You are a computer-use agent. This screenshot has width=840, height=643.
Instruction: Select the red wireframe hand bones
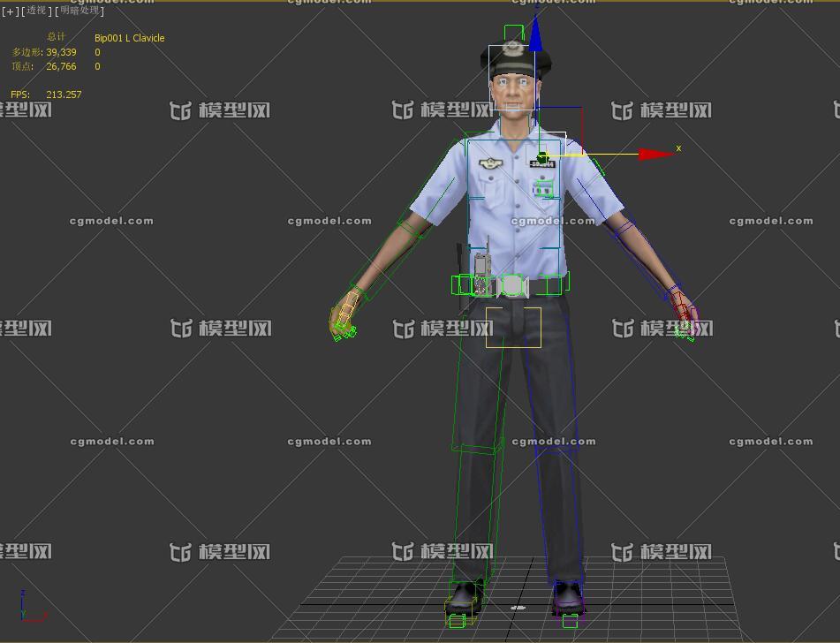click(680, 315)
